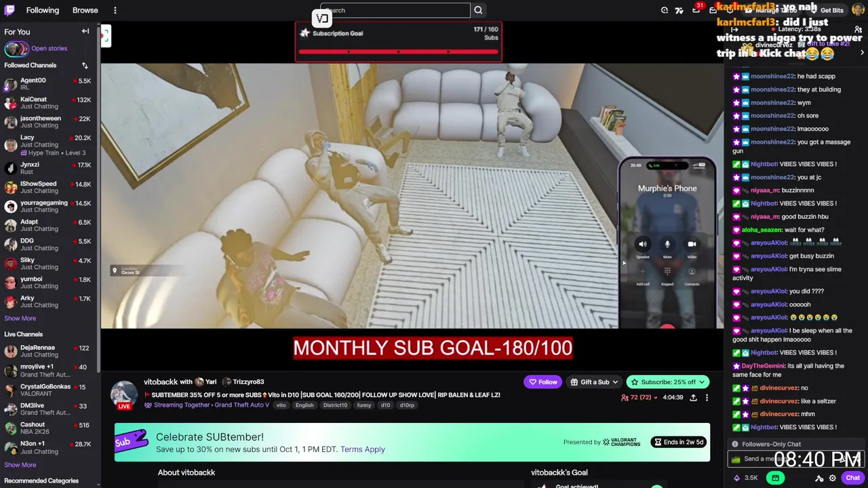Show more live channels
868x488 pixels.
click(x=20, y=465)
